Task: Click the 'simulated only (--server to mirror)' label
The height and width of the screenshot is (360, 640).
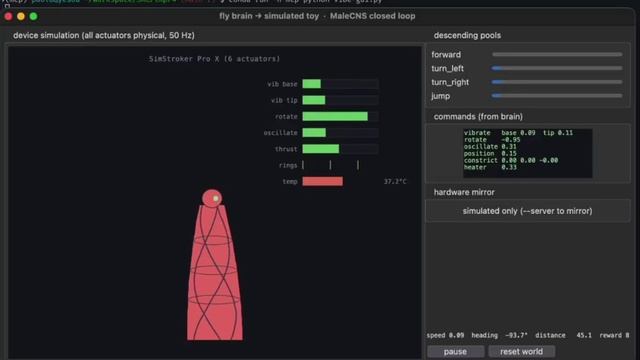Action: pos(527,211)
